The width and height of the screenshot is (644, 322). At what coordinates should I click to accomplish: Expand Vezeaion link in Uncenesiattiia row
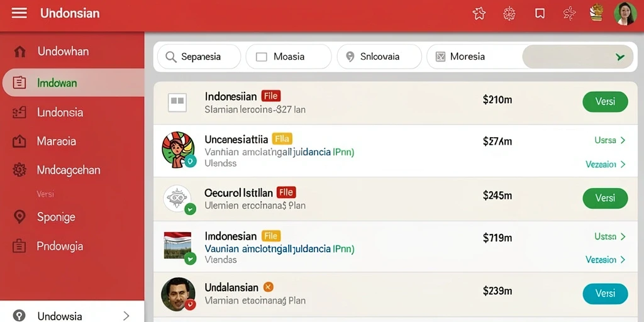[606, 164]
